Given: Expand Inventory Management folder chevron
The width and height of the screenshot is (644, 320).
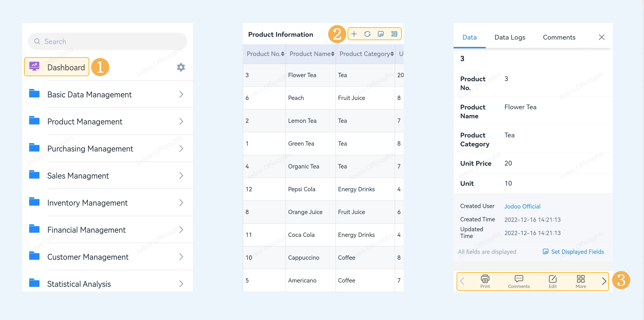Looking at the screenshot, I should 181,202.
